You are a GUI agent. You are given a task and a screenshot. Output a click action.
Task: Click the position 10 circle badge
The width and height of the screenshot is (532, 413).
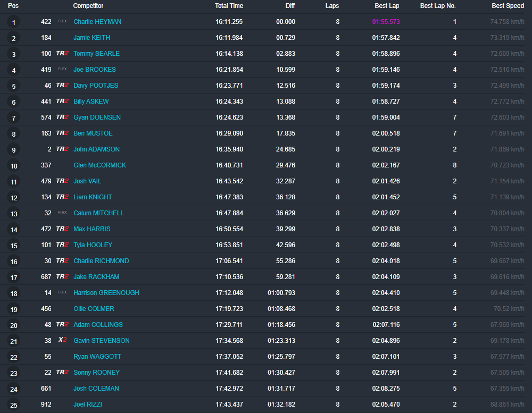[14, 166]
